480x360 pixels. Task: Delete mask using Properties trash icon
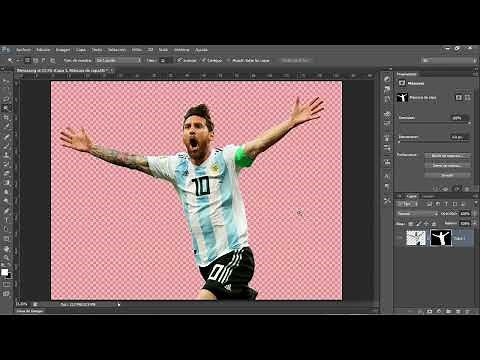pyautogui.click(x=467, y=189)
